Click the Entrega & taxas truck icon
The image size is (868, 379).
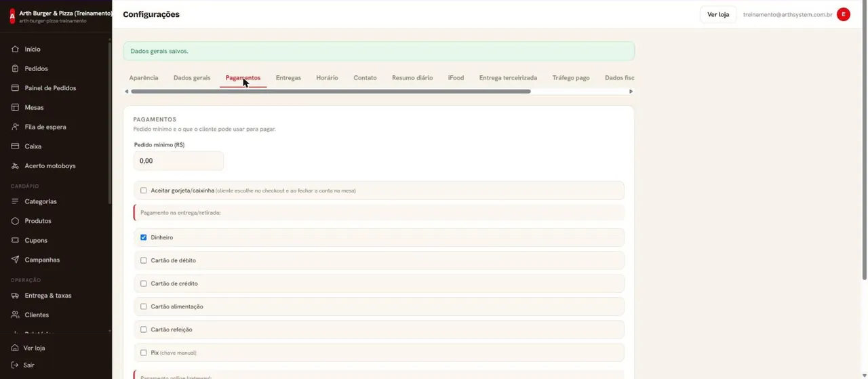(15, 296)
